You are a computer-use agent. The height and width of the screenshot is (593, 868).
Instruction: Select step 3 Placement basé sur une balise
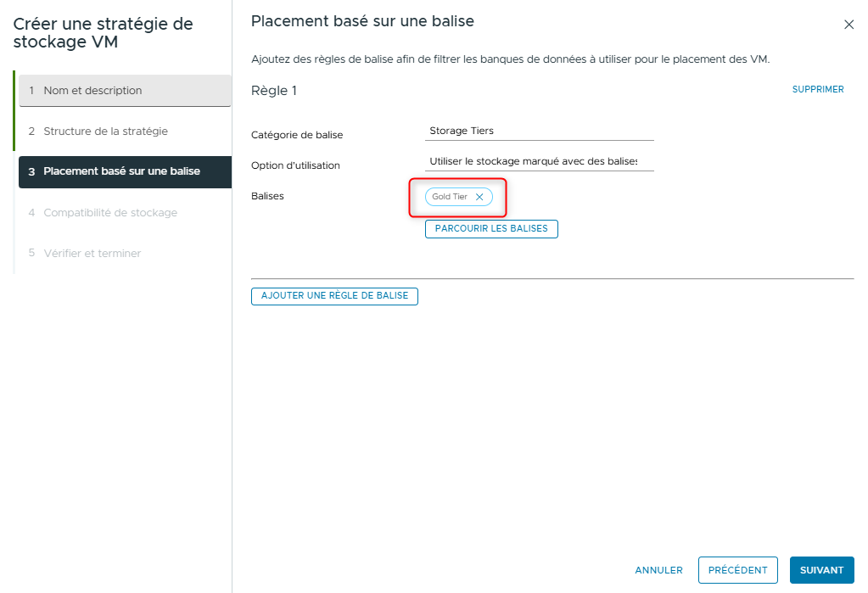pyautogui.click(x=124, y=171)
